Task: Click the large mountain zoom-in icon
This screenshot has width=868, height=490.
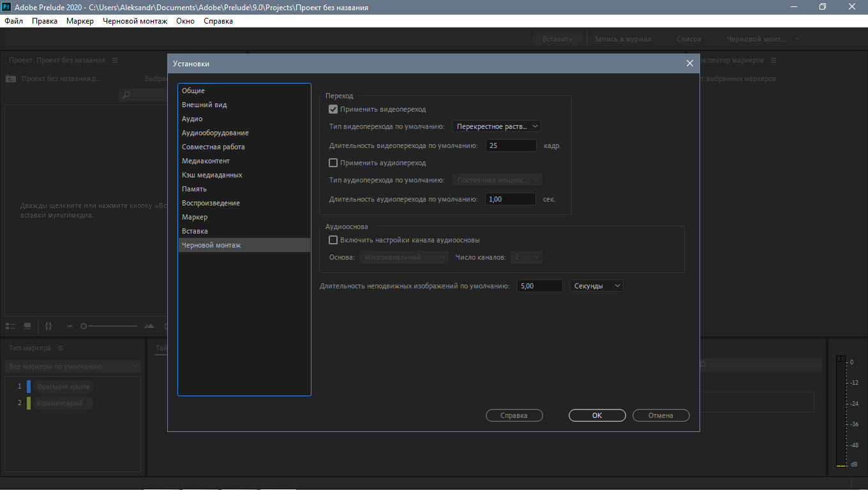Action: tap(149, 326)
